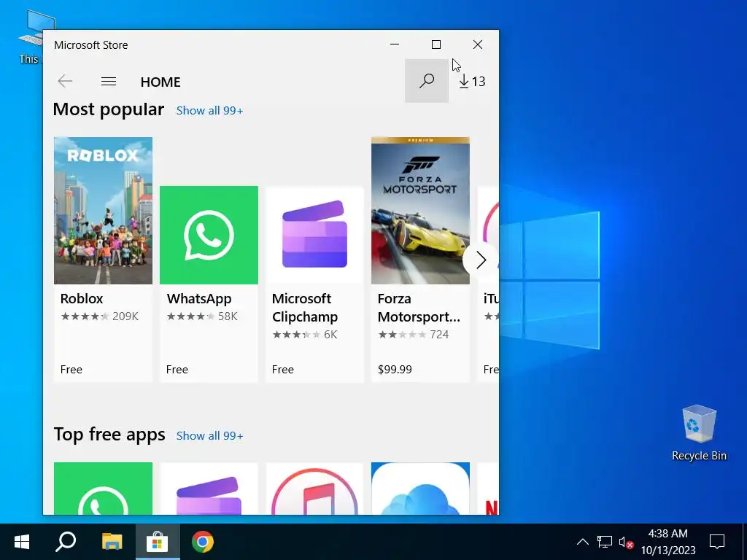
Task: Open WhatsApp icon under Top free apps
Action: (x=103, y=488)
